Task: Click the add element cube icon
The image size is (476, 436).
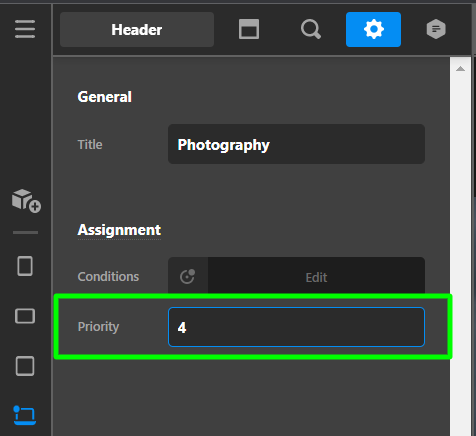Action: coord(26,201)
